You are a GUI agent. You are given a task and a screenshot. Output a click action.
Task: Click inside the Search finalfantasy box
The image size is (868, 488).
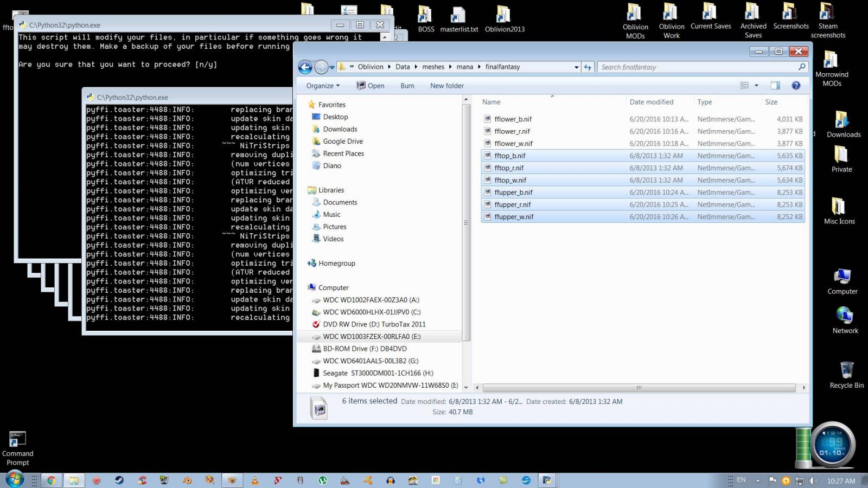click(694, 67)
